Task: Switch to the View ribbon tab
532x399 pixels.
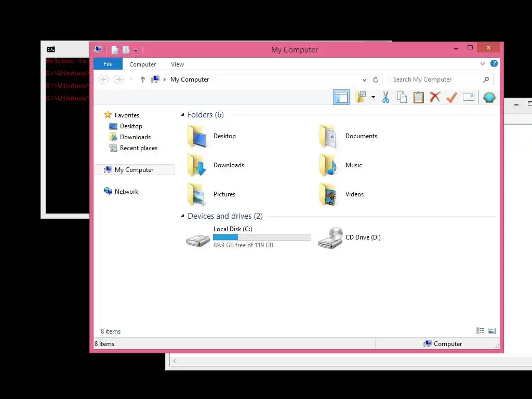Action: 177,64
